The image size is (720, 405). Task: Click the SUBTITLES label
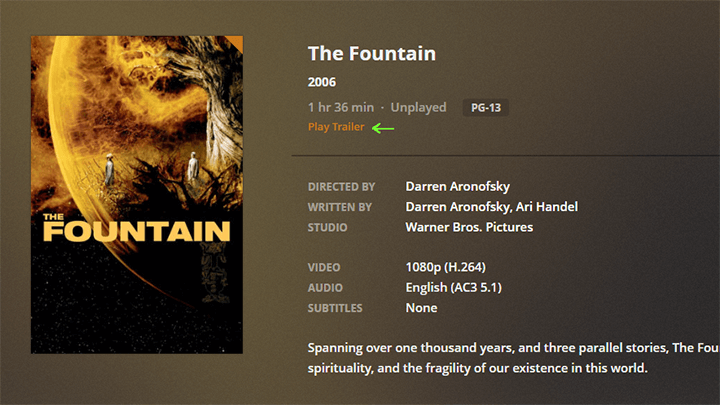pyautogui.click(x=335, y=308)
